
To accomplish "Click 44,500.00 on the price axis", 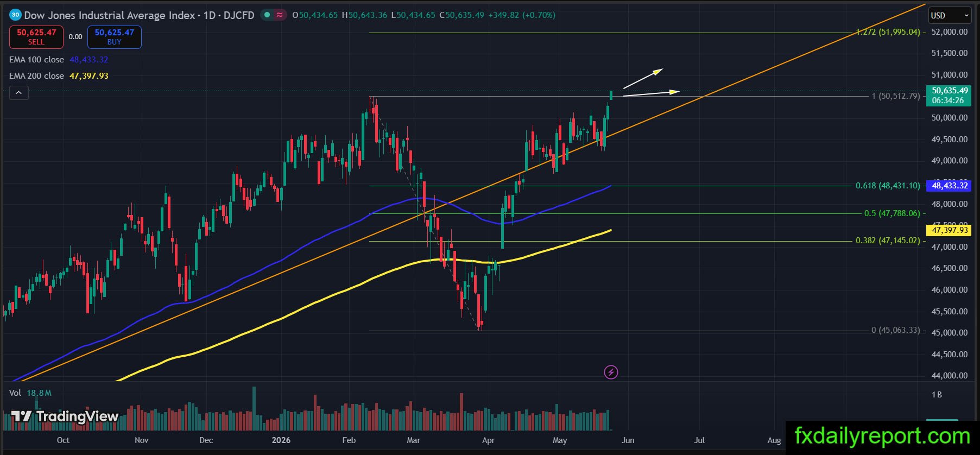I will pos(950,355).
